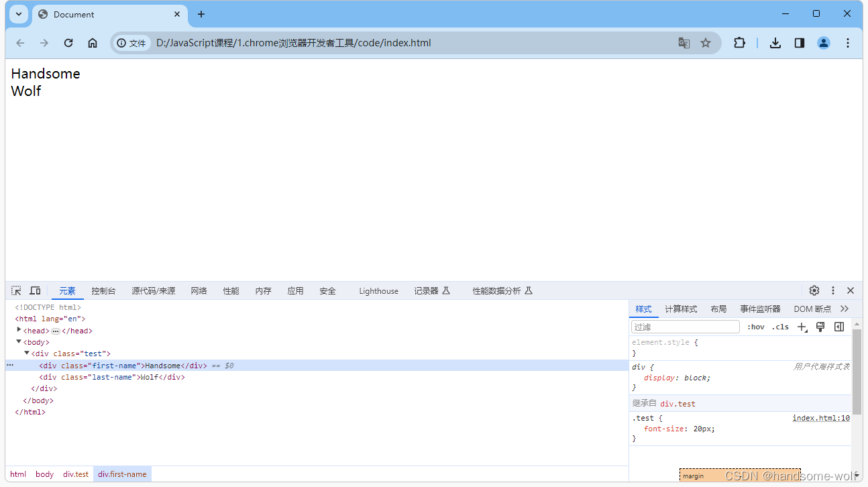This screenshot has width=868, height=487.
Task: Collapse the div class test node
Action: click(x=27, y=353)
